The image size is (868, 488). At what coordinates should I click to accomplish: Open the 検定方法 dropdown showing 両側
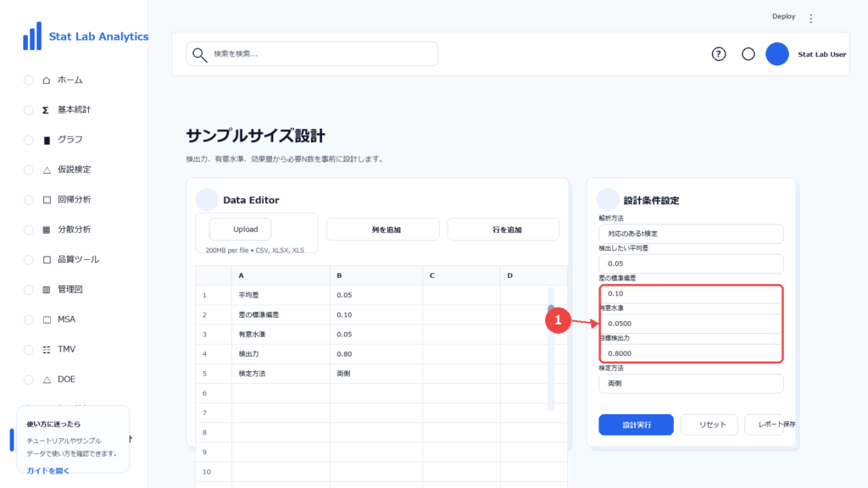[691, 384]
